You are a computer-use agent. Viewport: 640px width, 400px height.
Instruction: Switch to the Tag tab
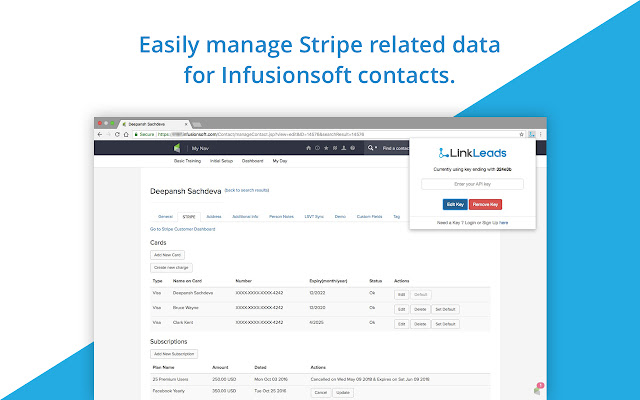click(396, 217)
